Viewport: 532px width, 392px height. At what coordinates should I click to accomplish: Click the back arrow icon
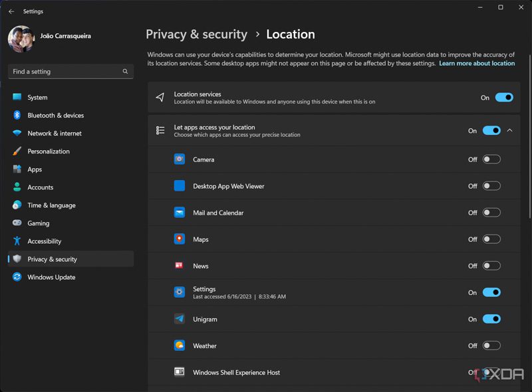[x=11, y=11]
